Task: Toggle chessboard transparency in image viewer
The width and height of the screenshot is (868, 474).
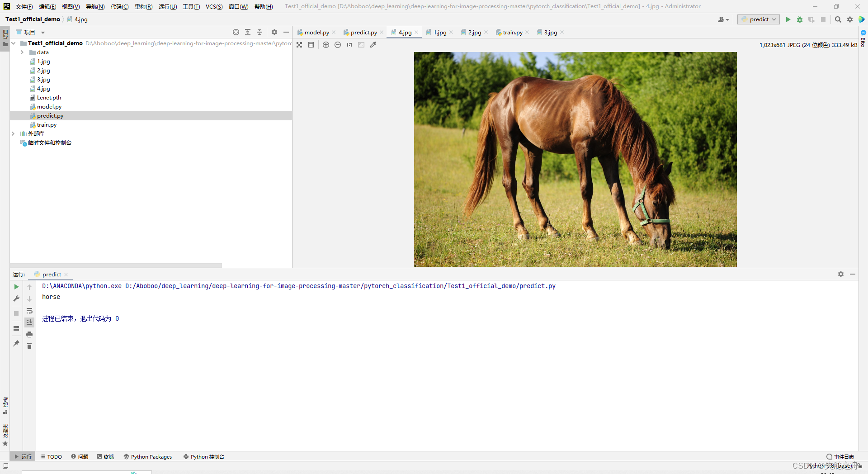Action: tap(299, 45)
